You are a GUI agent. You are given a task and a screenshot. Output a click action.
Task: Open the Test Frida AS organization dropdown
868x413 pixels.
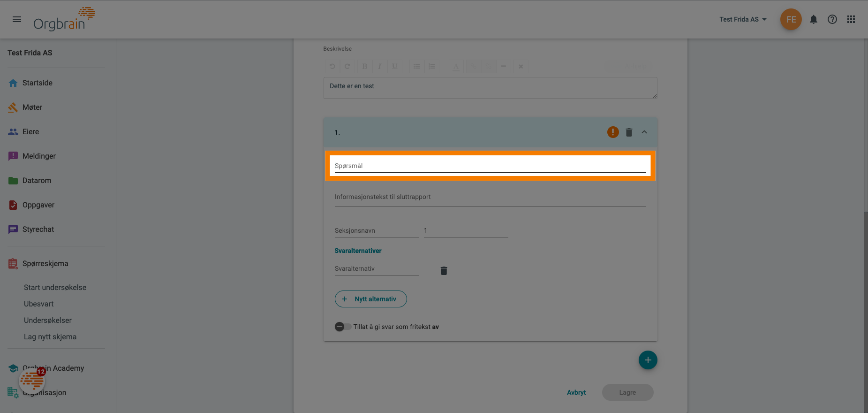(743, 19)
